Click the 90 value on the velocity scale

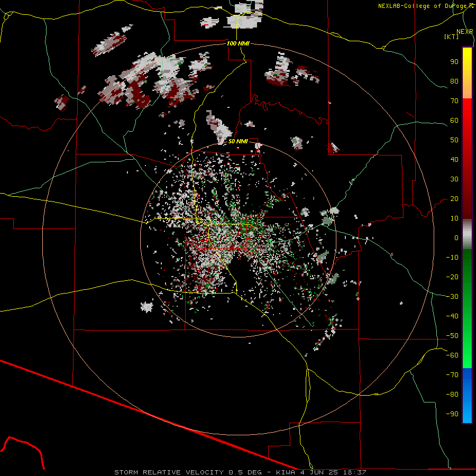pos(454,62)
